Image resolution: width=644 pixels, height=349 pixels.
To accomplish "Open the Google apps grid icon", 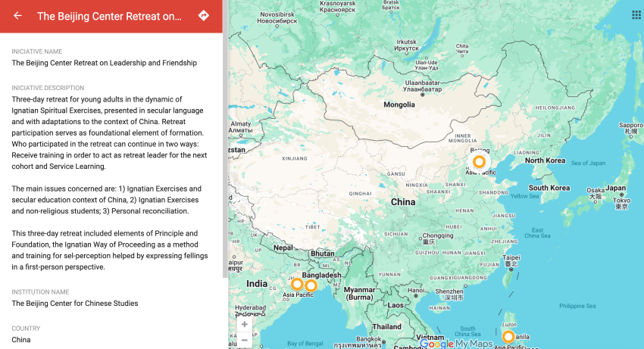I will (x=636, y=15).
